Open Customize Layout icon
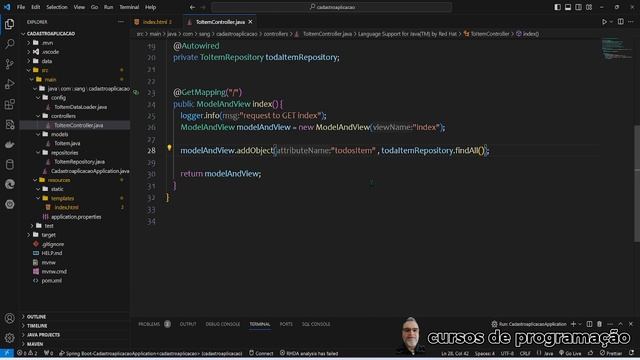The width and height of the screenshot is (640, 360). pyautogui.click(x=589, y=7)
